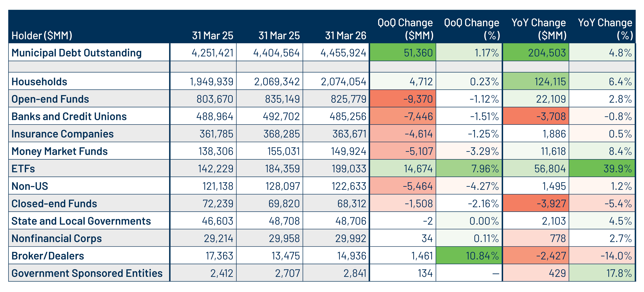
Task: Select State and Local Governments label
Action: pos(81,221)
